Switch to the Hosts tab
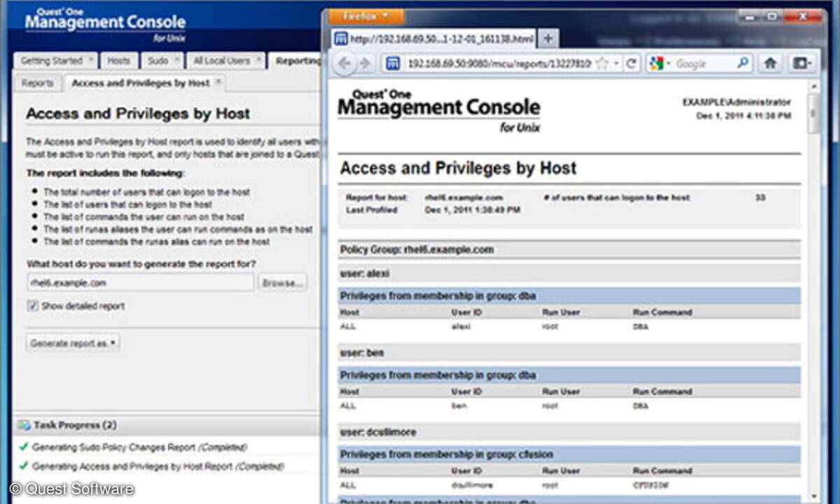The image size is (840, 504). [x=118, y=61]
